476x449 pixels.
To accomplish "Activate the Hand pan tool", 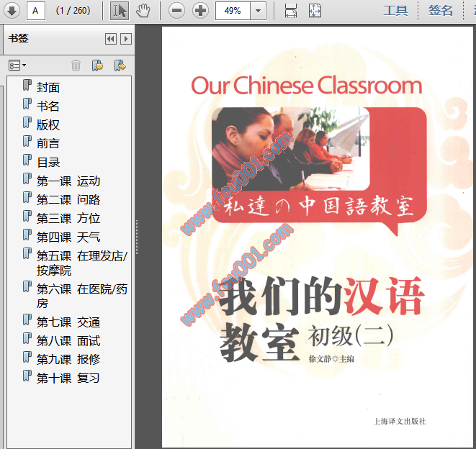I will pos(143,11).
